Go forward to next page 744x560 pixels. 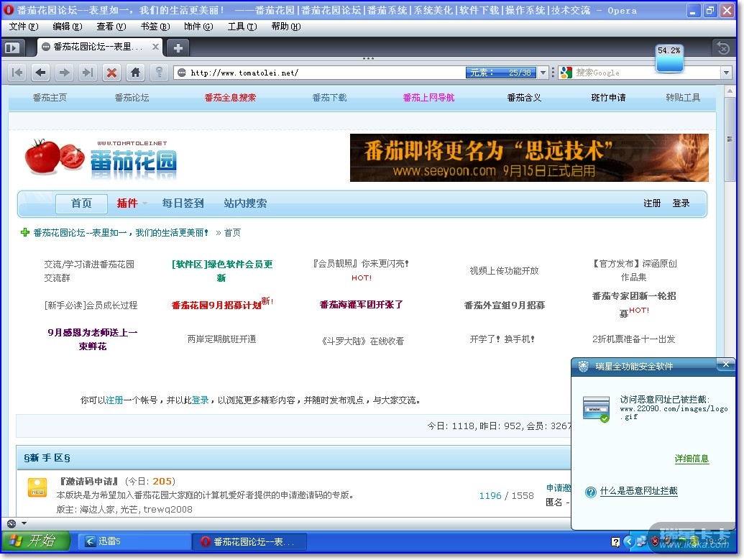tap(64, 73)
